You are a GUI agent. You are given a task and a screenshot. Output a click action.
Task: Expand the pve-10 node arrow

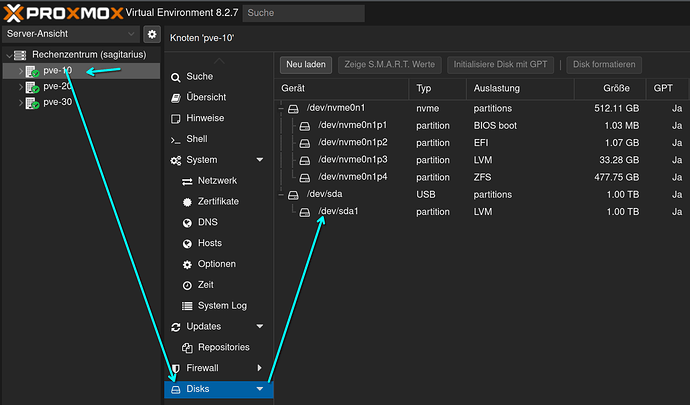pos(20,71)
